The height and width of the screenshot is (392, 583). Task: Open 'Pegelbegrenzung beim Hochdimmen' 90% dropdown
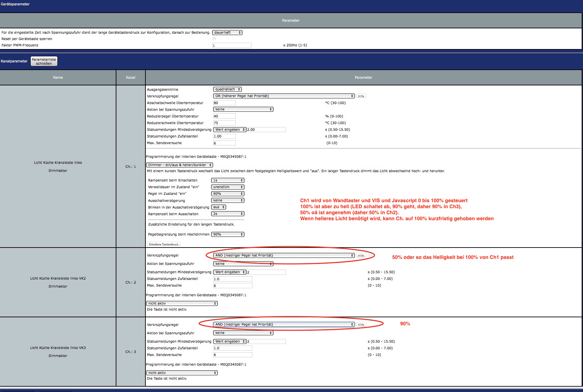(228, 234)
